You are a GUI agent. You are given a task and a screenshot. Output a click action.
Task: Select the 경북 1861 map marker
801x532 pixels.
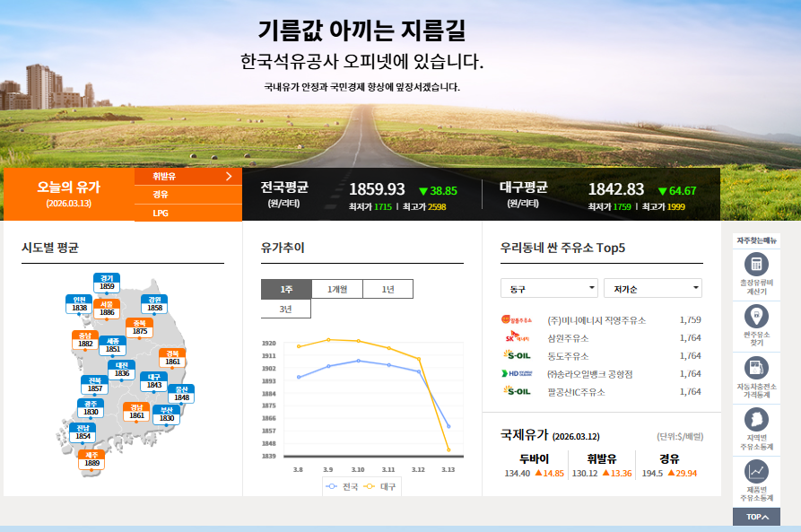(172, 358)
